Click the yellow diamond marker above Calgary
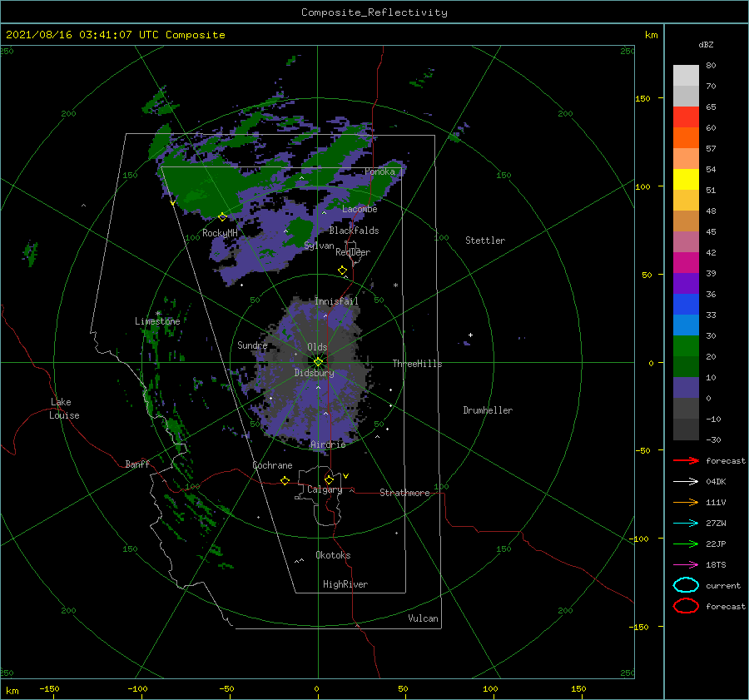The image size is (749, 700). (x=329, y=479)
